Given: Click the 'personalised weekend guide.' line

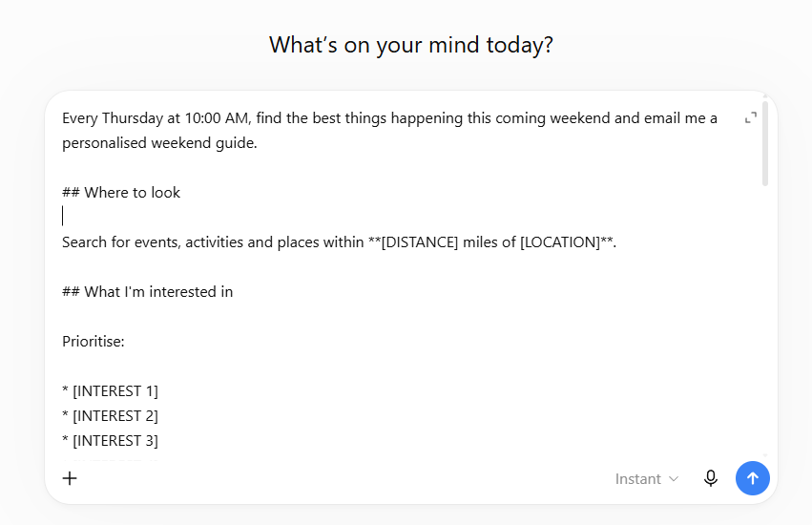Looking at the screenshot, I should click(159, 143).
